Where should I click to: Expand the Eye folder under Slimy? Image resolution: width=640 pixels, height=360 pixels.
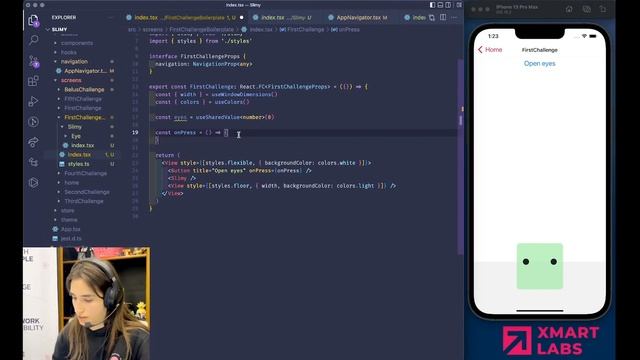coord(76,136)
